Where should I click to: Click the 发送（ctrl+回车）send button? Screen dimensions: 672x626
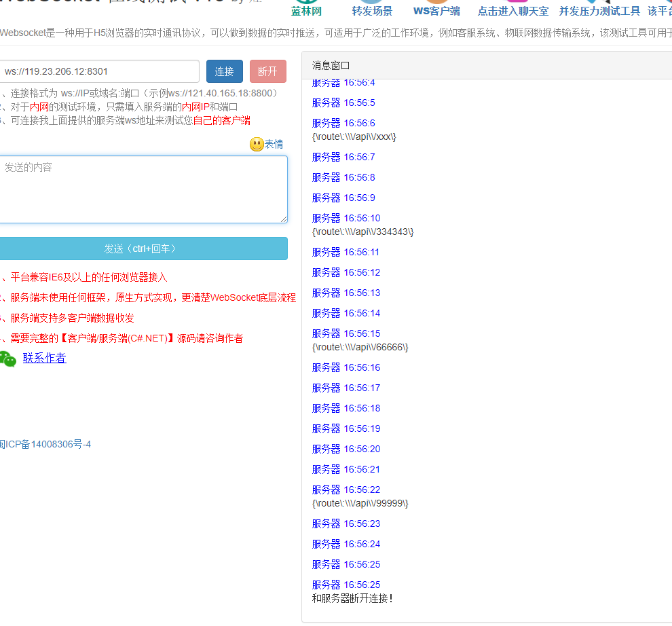143,248
